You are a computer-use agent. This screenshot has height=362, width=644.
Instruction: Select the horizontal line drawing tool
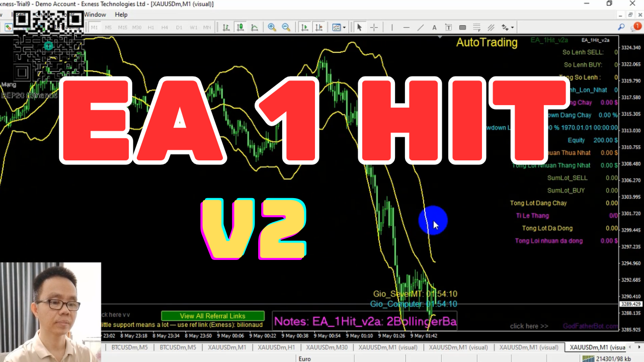coord(406,27)
